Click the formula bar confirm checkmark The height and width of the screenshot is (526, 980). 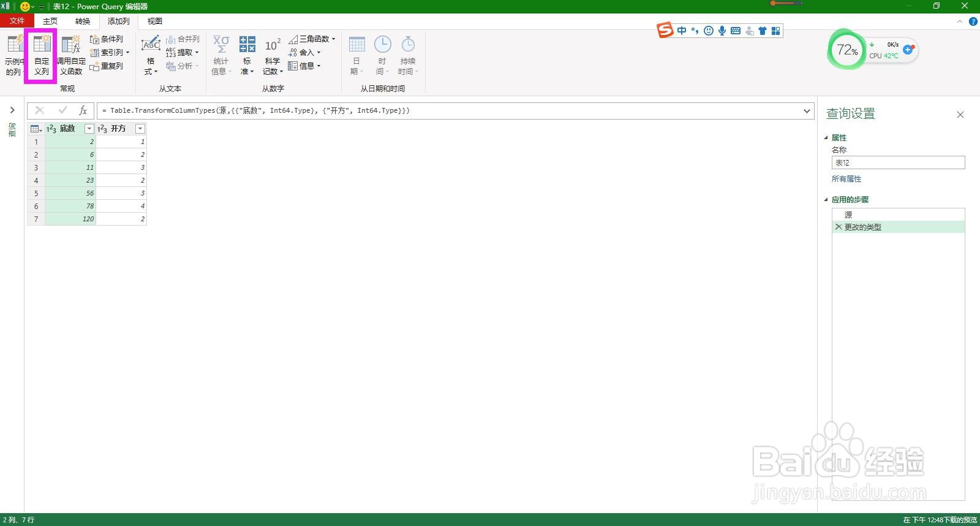click(62, 110)
